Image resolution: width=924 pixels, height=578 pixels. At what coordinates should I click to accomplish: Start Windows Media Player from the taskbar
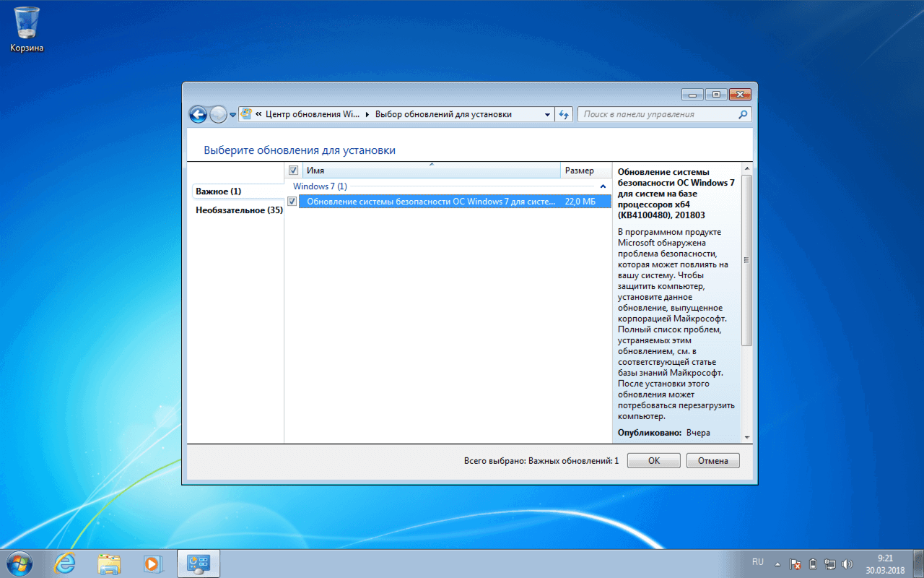click(153, 563)
